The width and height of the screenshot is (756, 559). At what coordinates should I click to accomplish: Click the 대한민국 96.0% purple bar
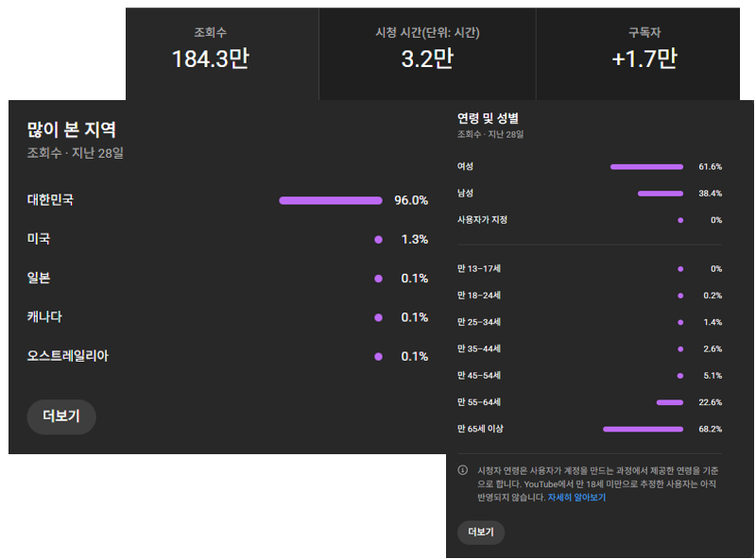pyautogui.click(x=330, y=200)
